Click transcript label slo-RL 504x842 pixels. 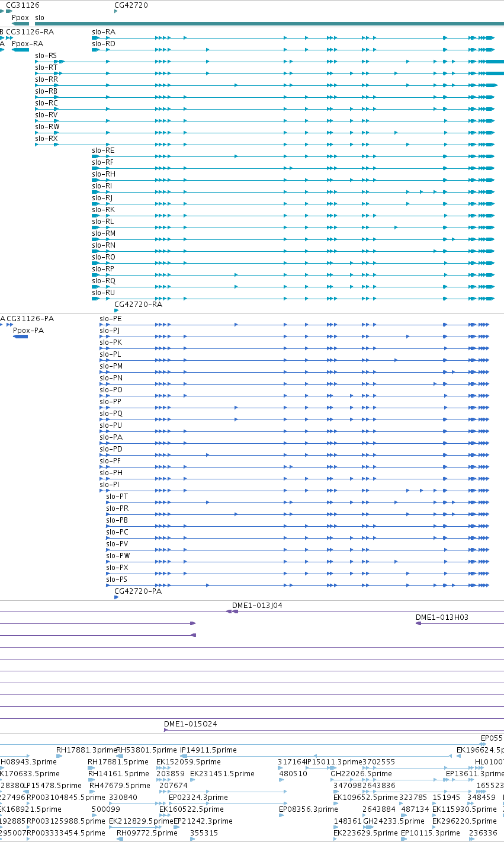pyautogui.click(x=103, y=222)
